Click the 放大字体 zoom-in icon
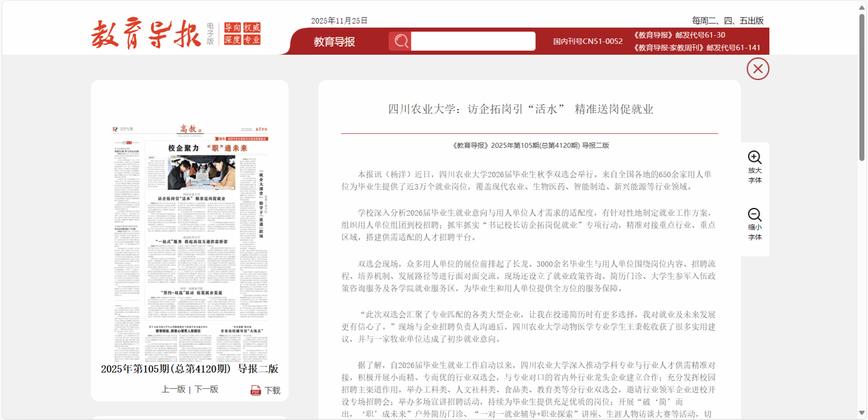 [x=754, y=157]
